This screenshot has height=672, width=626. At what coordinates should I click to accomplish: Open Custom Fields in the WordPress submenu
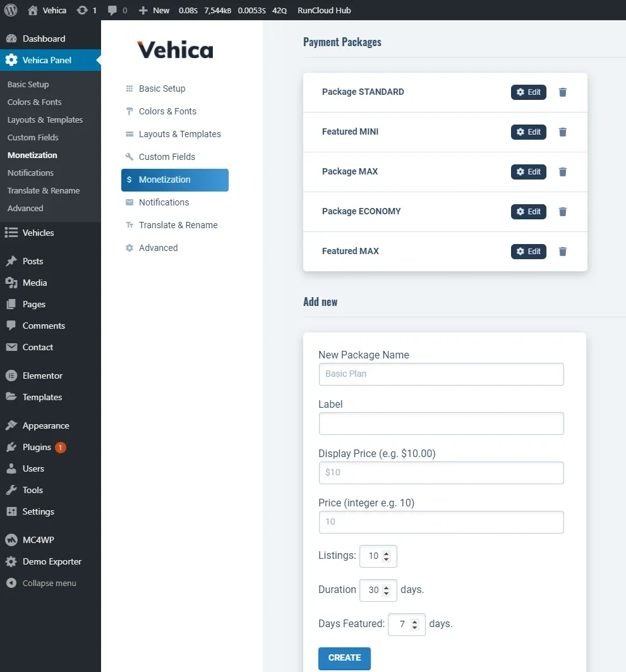coord(33,137)
